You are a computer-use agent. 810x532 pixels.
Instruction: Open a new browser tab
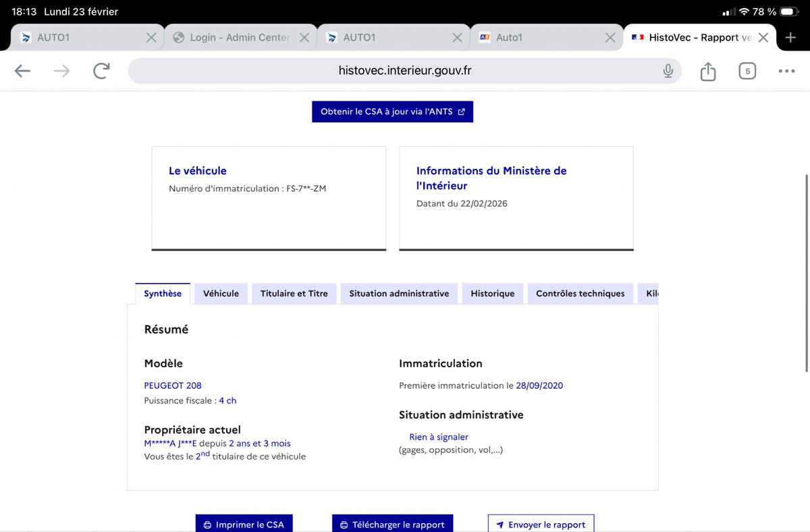click(x=790, y=38)
